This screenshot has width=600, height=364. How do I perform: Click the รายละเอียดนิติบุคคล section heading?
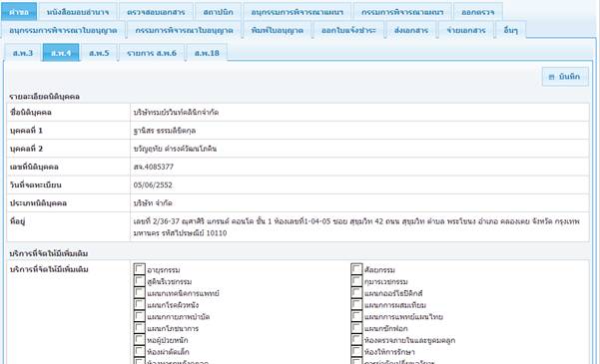point(44,97)
